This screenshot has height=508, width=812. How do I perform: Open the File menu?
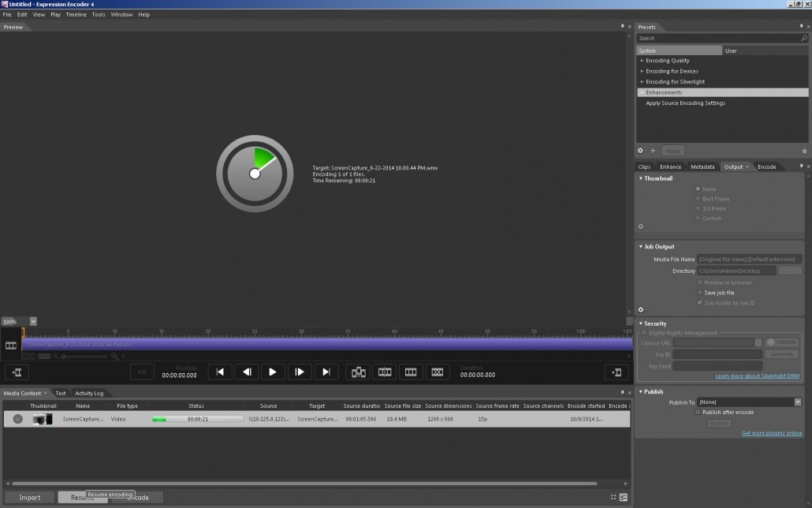click(7, 14)
